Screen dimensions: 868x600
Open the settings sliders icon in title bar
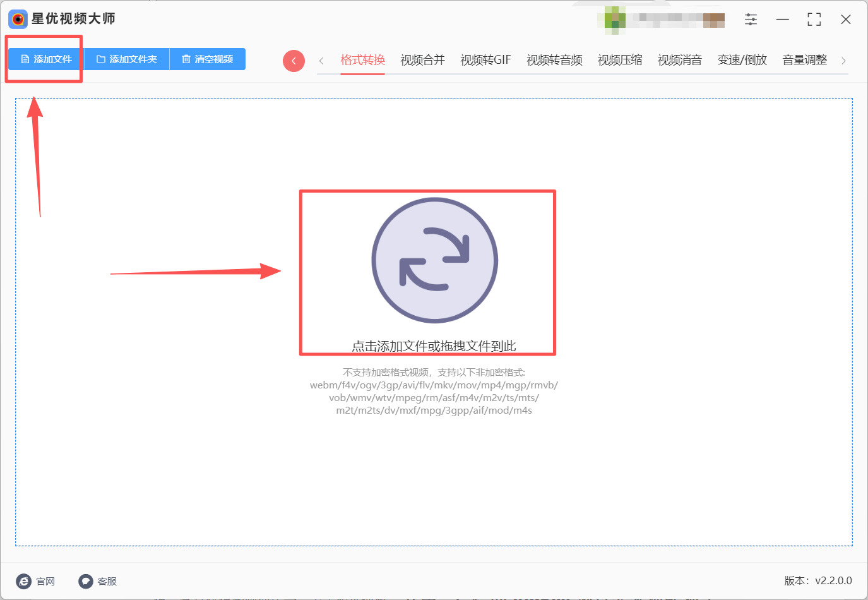751,20
